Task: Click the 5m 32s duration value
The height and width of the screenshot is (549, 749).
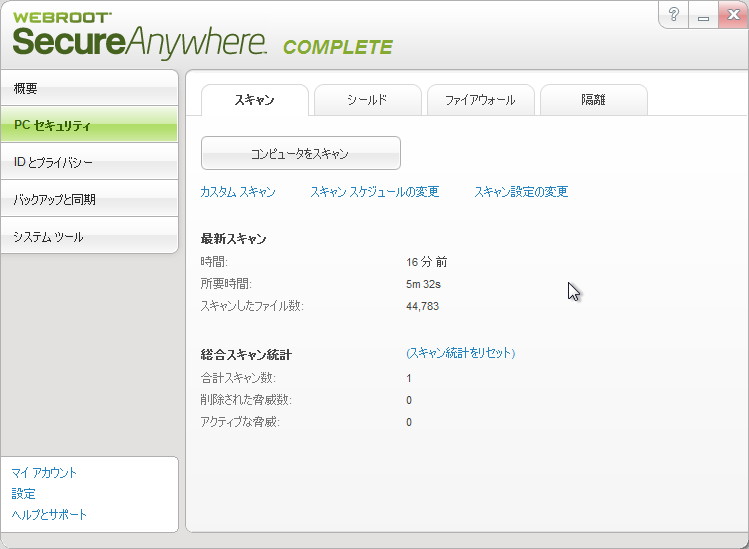Action: 423,284
